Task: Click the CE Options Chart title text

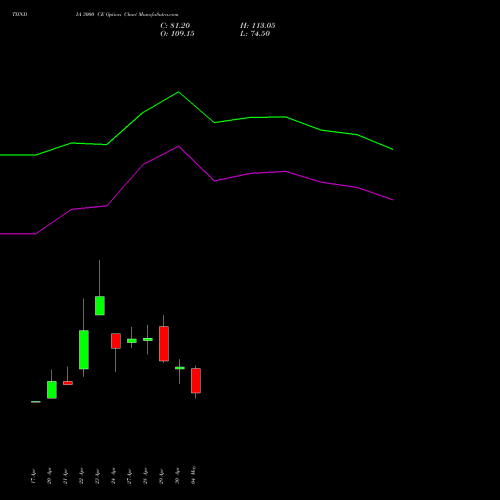Action: tap(127, 15)
